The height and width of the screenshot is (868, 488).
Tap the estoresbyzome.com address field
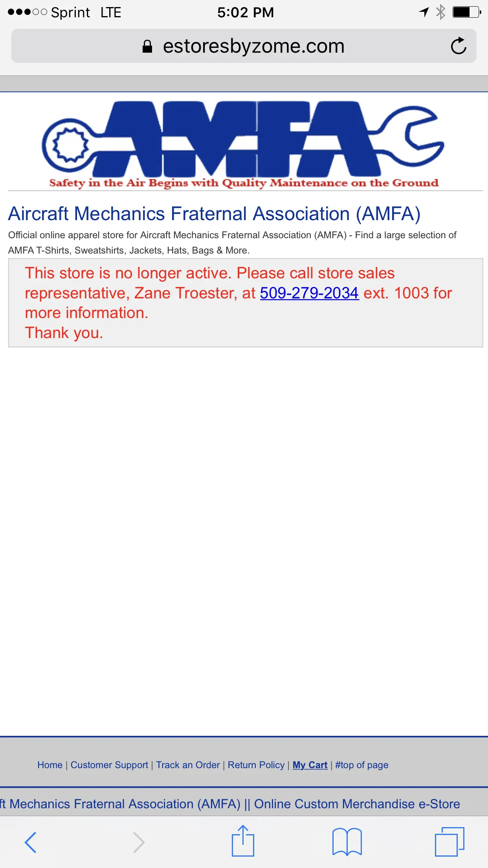(253, 46)
